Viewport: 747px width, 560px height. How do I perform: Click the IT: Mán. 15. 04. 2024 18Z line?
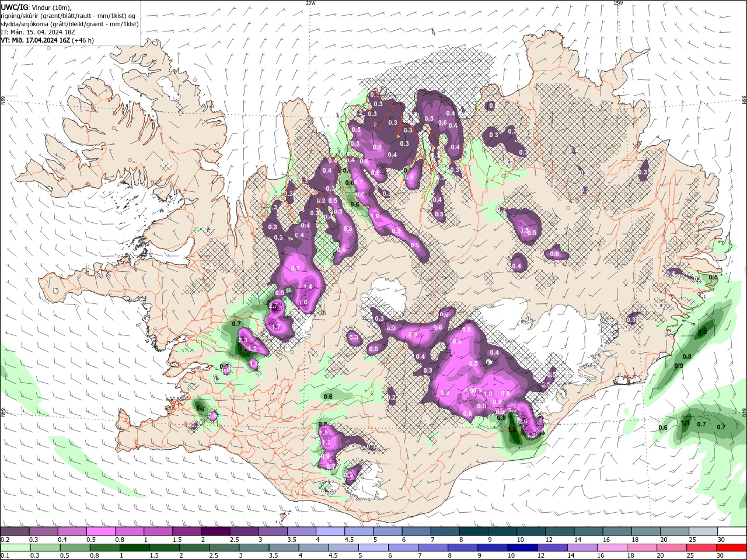click(x=38, y=32)
